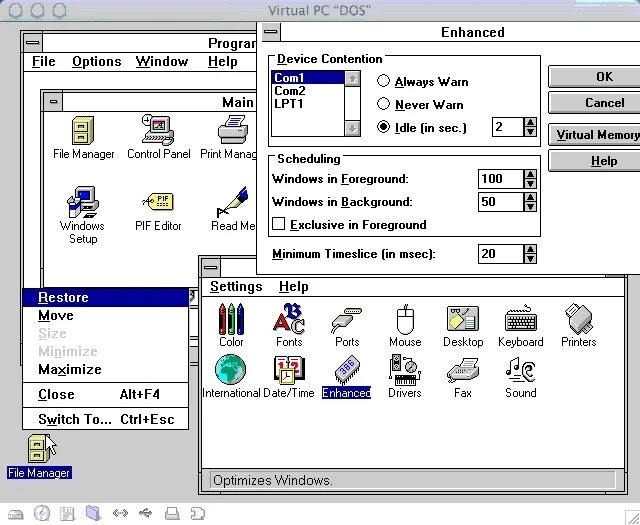Viewport: 640px width, 525px height.
Task: Open the Color icon in Control Panel
Action: pyautogui.click(x=231, y=325)
